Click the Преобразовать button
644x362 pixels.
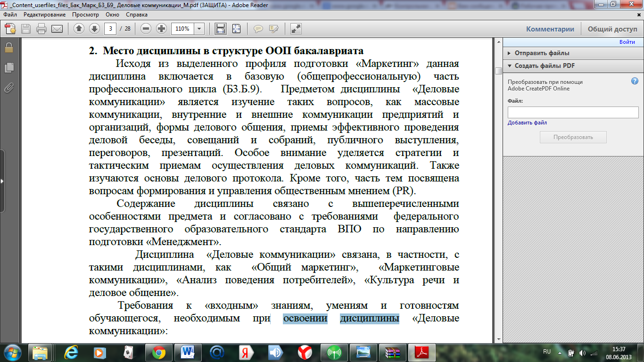pyautogui.click(x=573, y=137)
